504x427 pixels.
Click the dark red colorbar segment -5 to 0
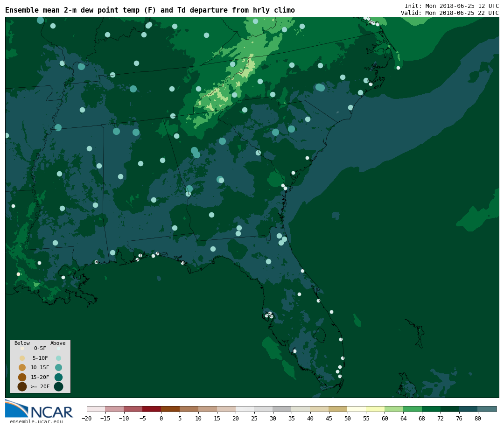[x=152, y=409]
